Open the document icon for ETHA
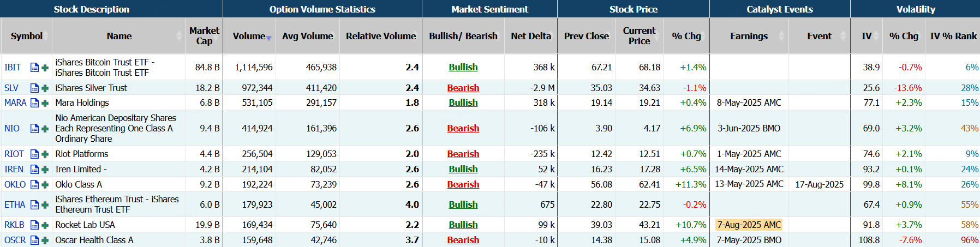Screen dimensions: 980x247 point(34,204)
